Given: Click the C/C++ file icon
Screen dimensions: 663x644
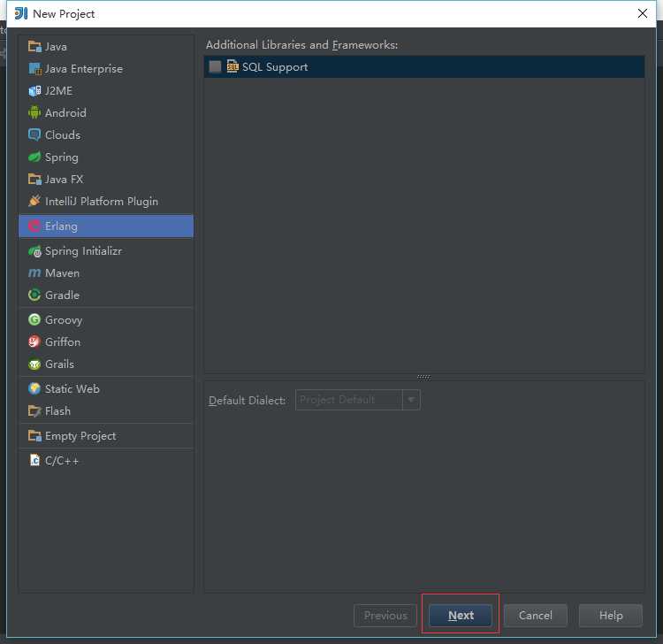Looking at the screenshot, I should click(x=34, y=460).
